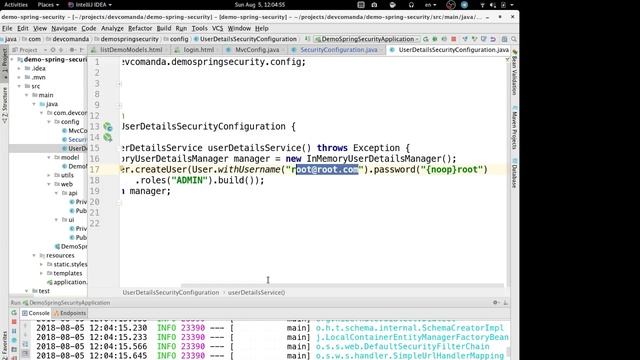The height and width of the screenshot is (360, 640).
Task: Hide the Project panel with the hide icon
Action: click(x=82, y=50)
